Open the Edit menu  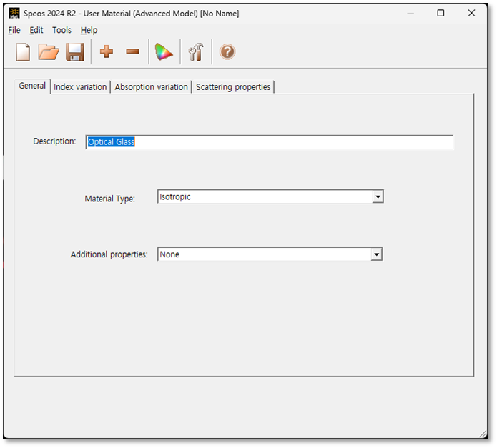click(36, 30)
